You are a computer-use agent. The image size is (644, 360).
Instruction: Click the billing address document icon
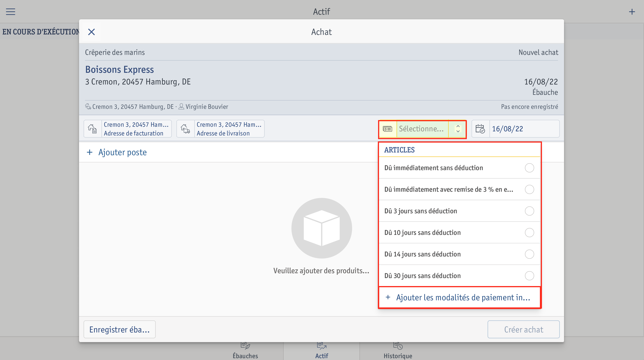(92, 129)
